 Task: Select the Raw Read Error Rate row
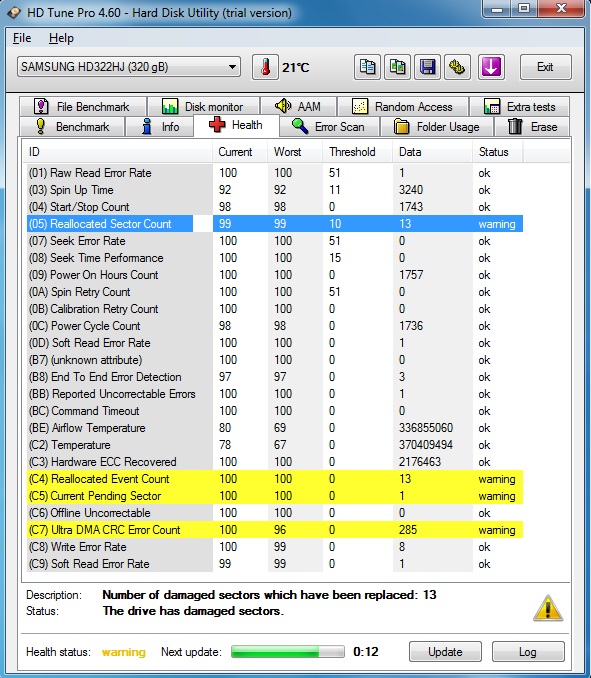(275, 173)
